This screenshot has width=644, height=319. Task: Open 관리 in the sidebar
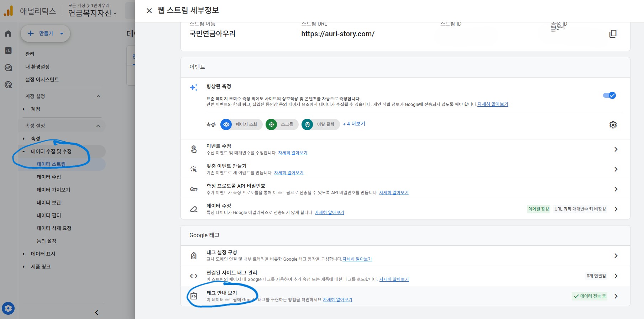(x=30, y=54)
